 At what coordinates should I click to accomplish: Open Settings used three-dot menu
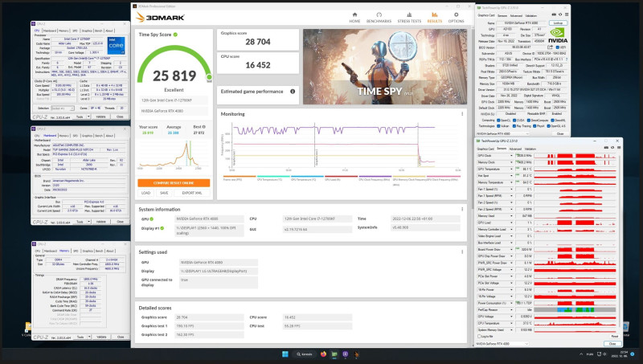[462, 252]
